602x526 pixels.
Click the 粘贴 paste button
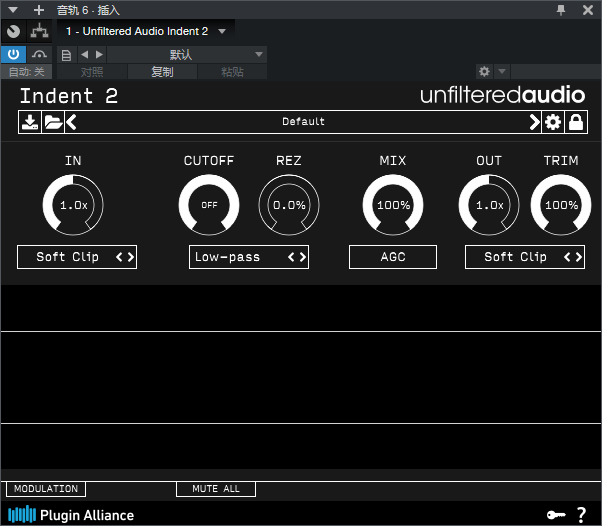coord(232,72)
